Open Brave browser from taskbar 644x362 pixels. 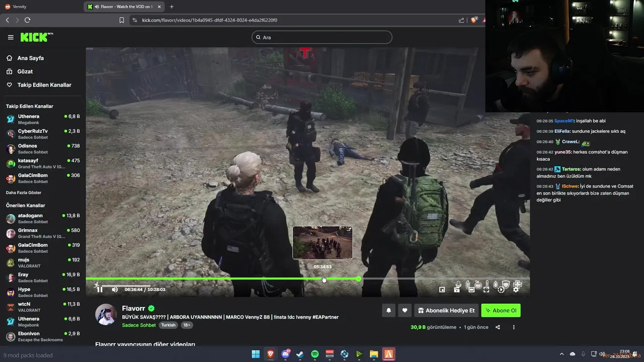click(271, 354)
